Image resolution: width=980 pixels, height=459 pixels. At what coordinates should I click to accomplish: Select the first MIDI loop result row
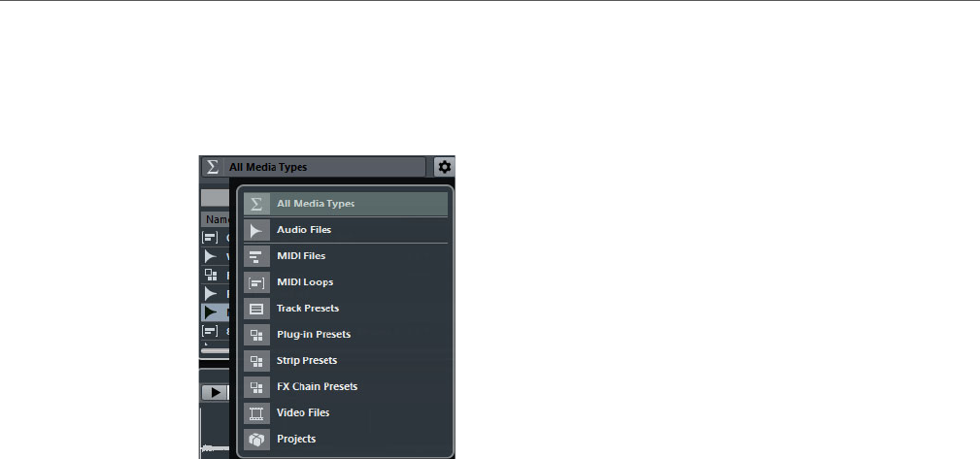click(216, 238)
